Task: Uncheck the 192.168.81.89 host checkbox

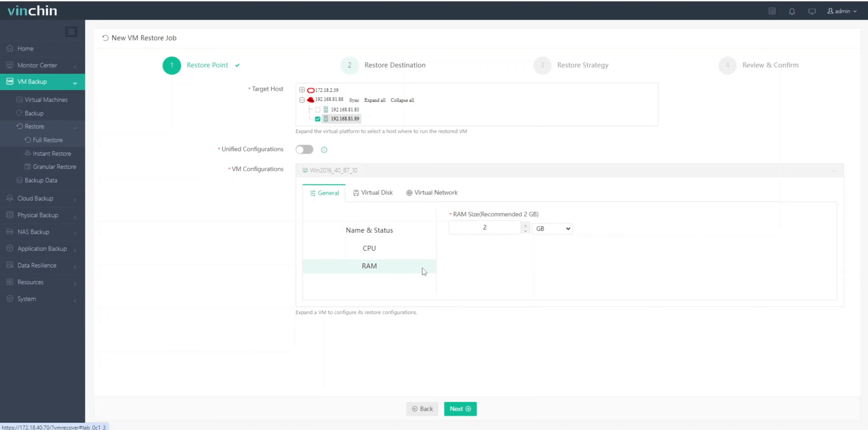Action: point(317,119)
